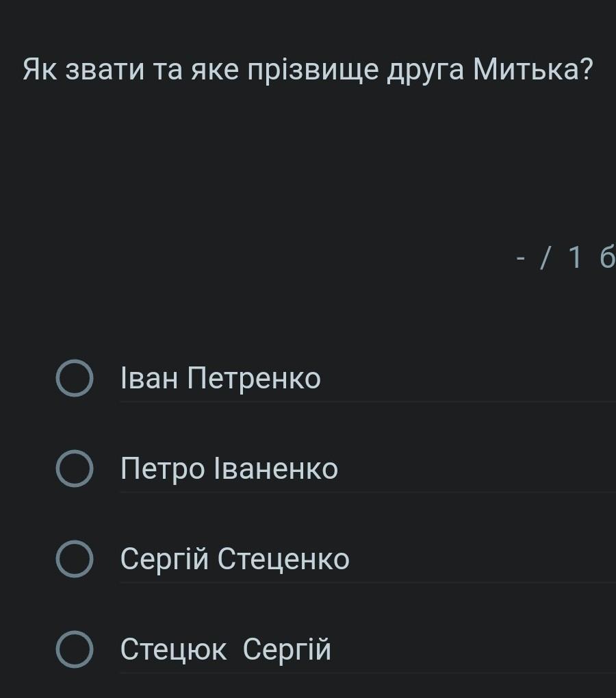Image resolution: width=616 pixels, height=698 pixels.
Task: Click the question text about друга Митька
Action: pyautogui.click(x=307, y=69)
